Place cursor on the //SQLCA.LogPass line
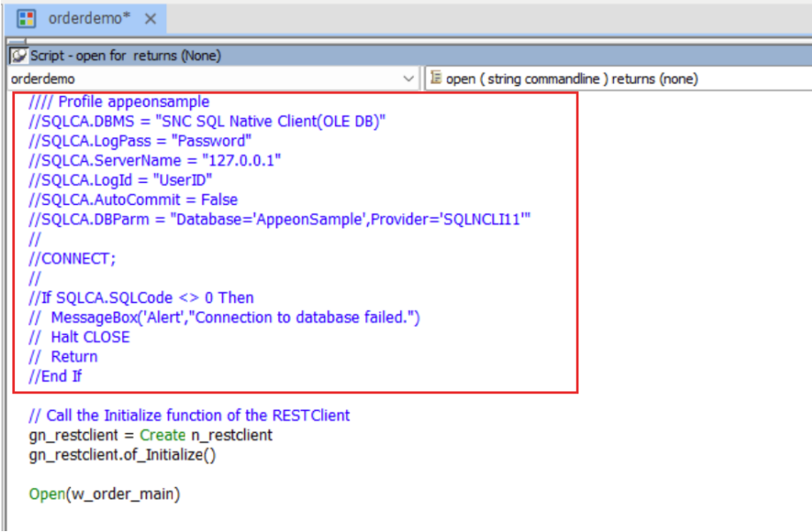 (x=140, y=141)
